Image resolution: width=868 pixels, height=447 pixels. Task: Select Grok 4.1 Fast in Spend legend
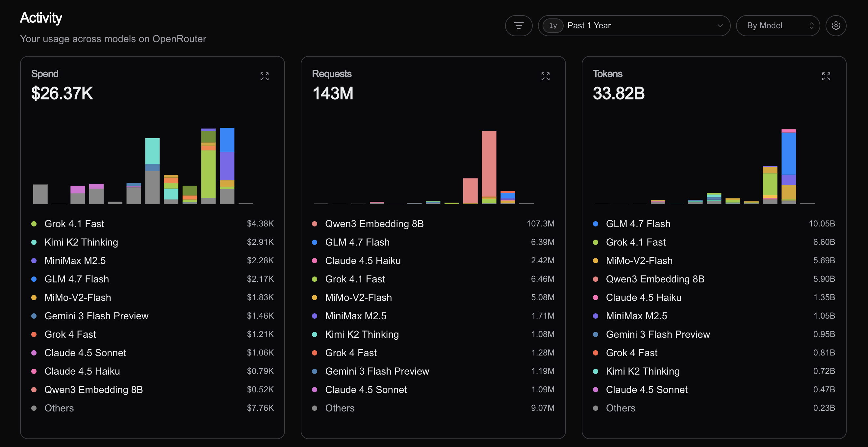click(x=152, y=224)
